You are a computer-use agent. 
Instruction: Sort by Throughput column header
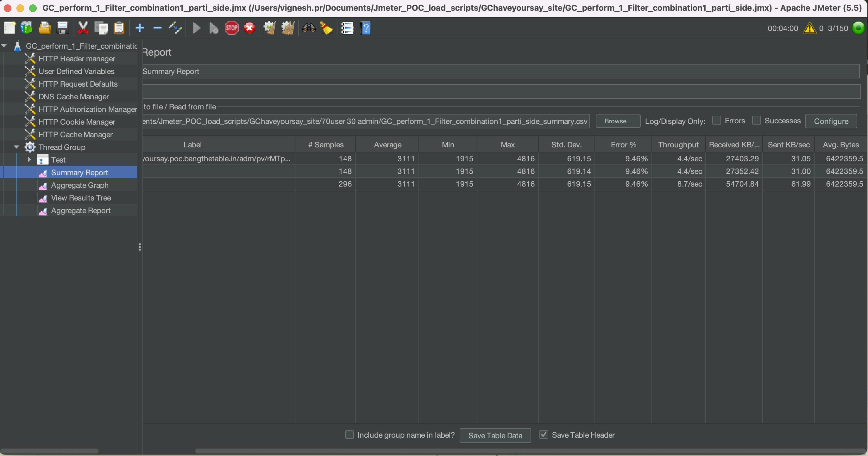point(679,145)
